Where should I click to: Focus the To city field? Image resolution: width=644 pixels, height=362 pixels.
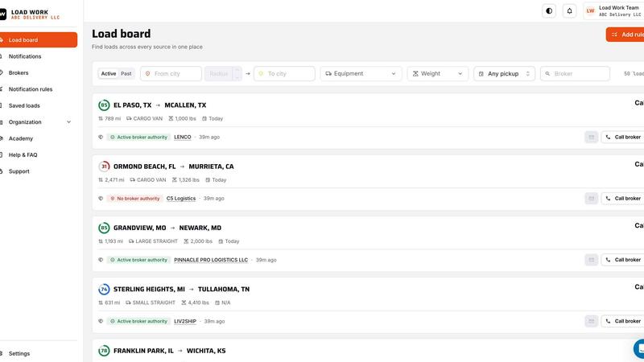(x=284, y=73)
